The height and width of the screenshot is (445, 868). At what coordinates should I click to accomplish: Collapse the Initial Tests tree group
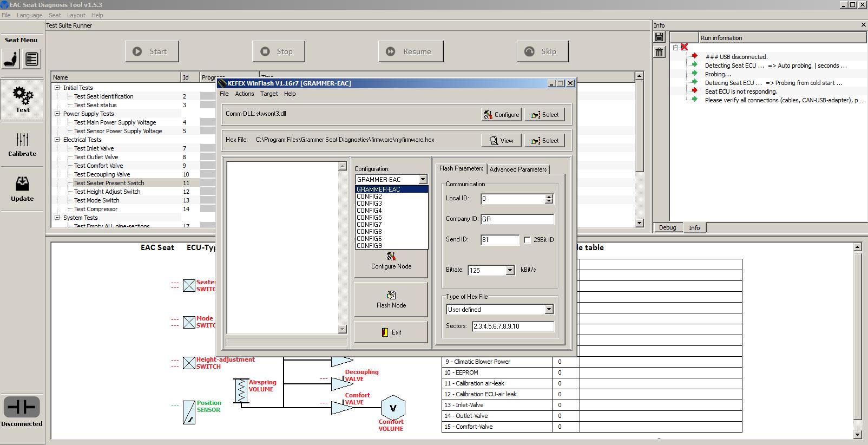click(57, 87)
